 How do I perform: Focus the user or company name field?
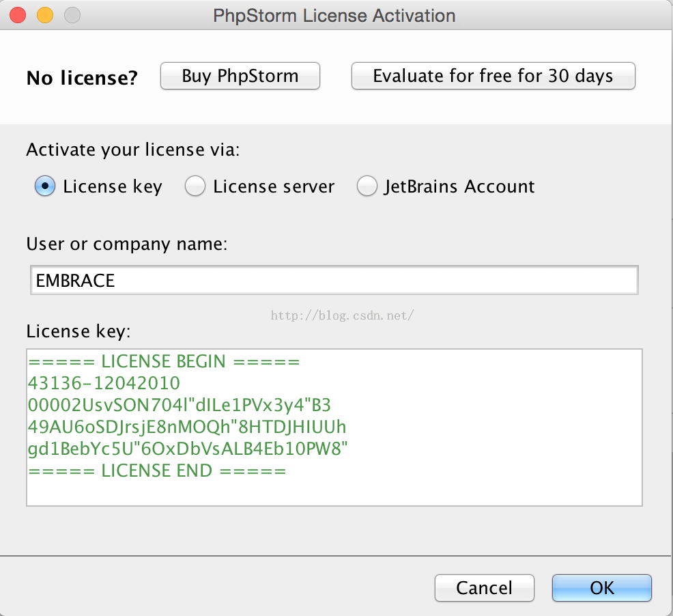334,281
